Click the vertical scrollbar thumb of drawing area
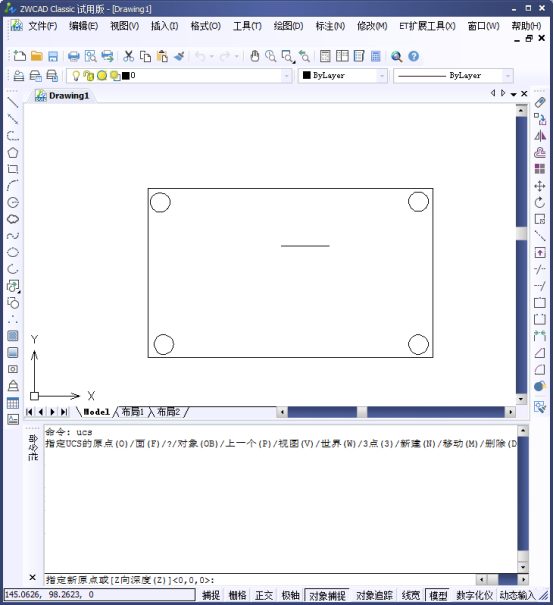 click(521, 233)
